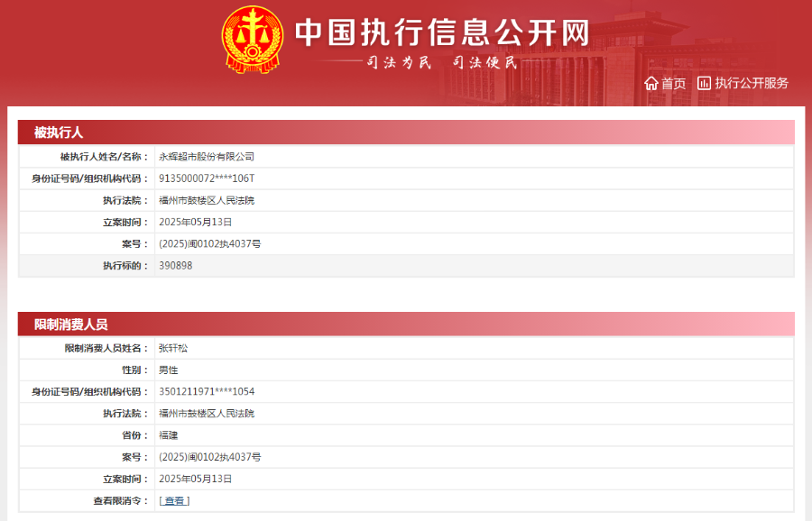Click the 查看限消令 label
812x521 pixels.
[x=121, y=501]
